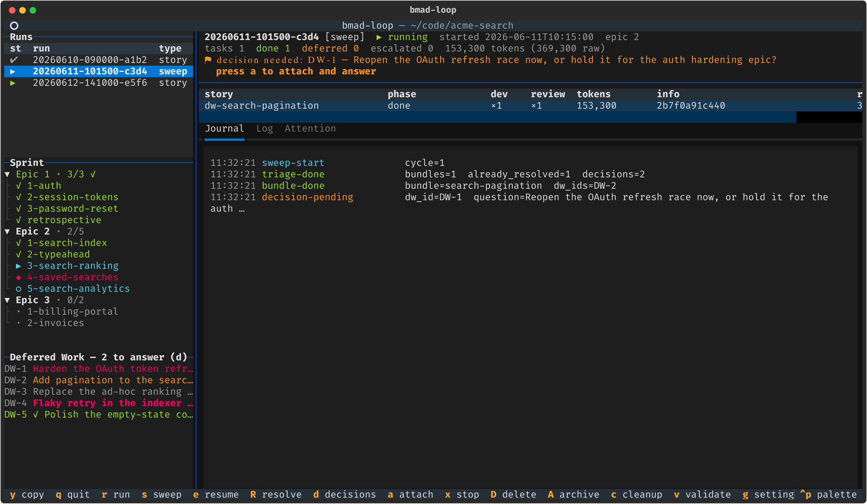Click the blue progress bar under the story row
Viewport: 867px width, 504px height.
pos(498,117)
